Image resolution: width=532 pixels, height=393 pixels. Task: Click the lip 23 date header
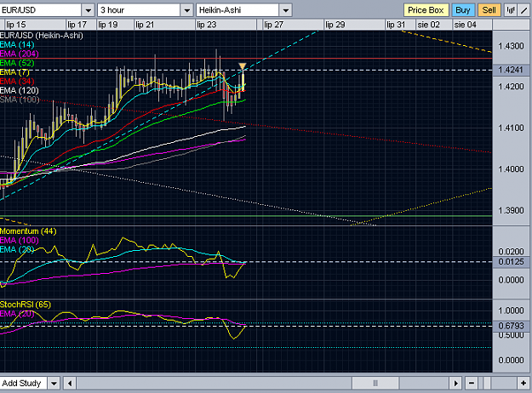207,25
